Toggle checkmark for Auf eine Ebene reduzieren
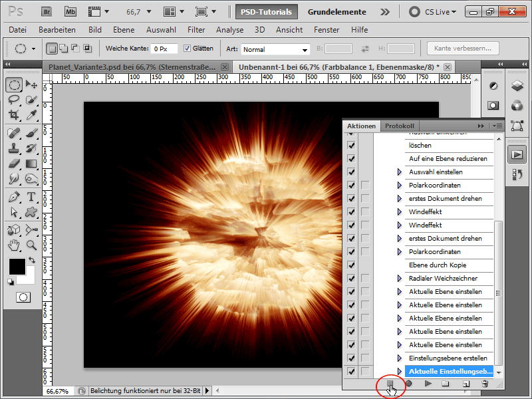 (x=351, y=158)
